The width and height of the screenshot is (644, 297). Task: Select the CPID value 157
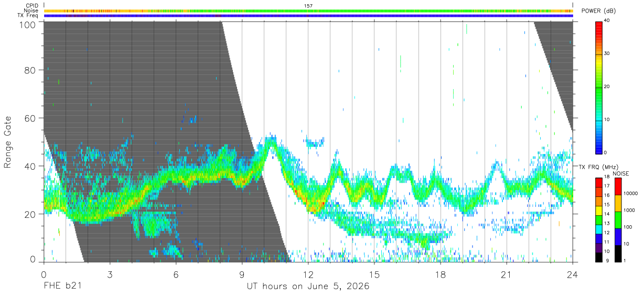tap(308, 5)
